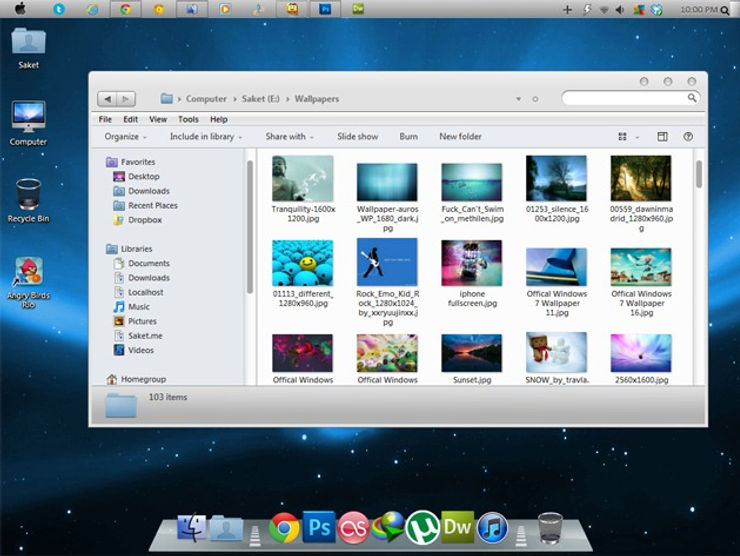Launch Dreamweaver from the dock
This screenshot has height=556, width=740.
coord(457,527)
